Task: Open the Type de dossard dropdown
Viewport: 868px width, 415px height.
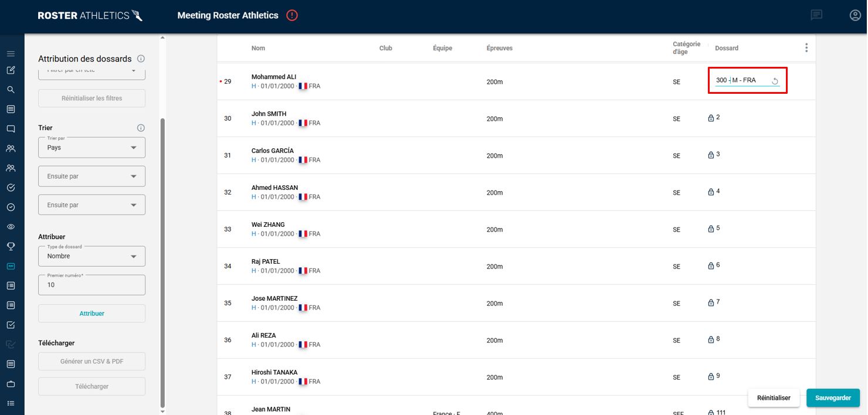Action: [x=91, y=256]
